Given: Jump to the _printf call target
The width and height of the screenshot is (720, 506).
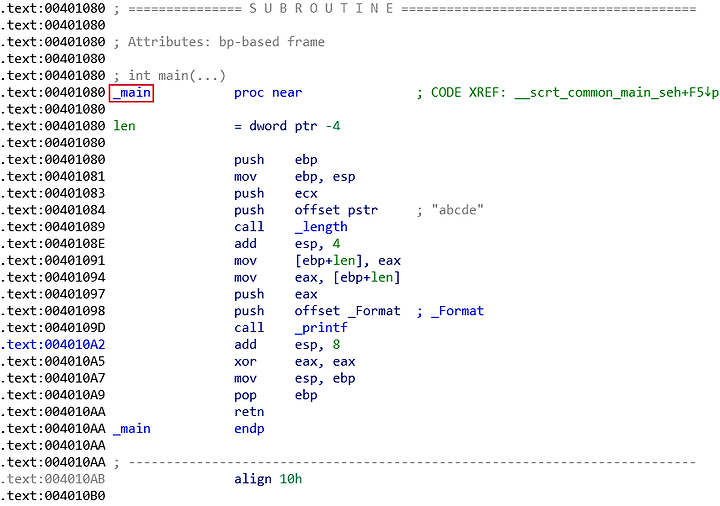Looking at the screenshot, I should pos(321,328).
